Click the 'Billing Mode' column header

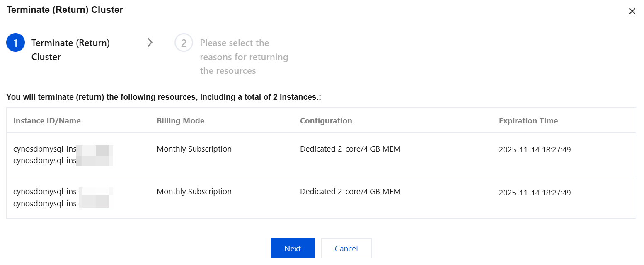(180, 121)
